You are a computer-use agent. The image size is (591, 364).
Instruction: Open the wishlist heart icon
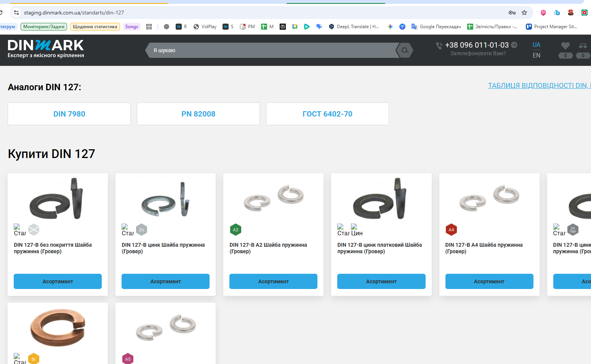tap(565, 46)
